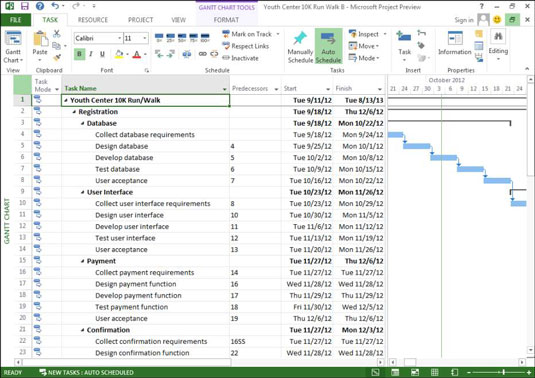The image size is (535, 378).
Task: Open the Finish column filter dropdown
Action: pyautogui.click(x=380, y=89)
